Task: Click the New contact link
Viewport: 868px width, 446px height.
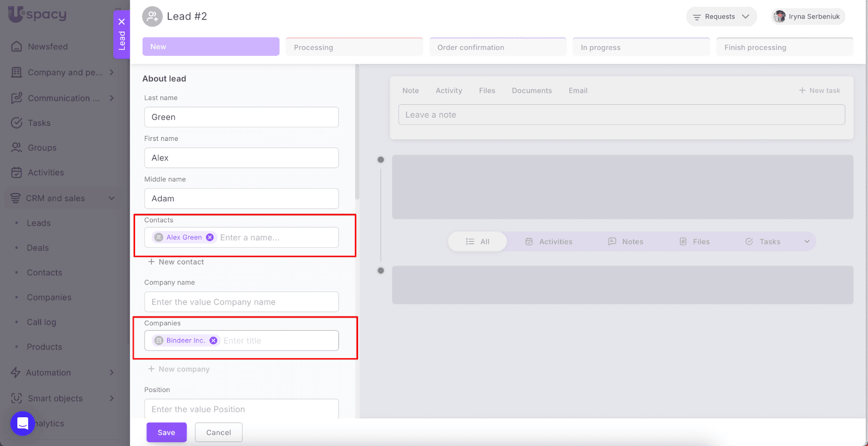Action: point(176,262)
